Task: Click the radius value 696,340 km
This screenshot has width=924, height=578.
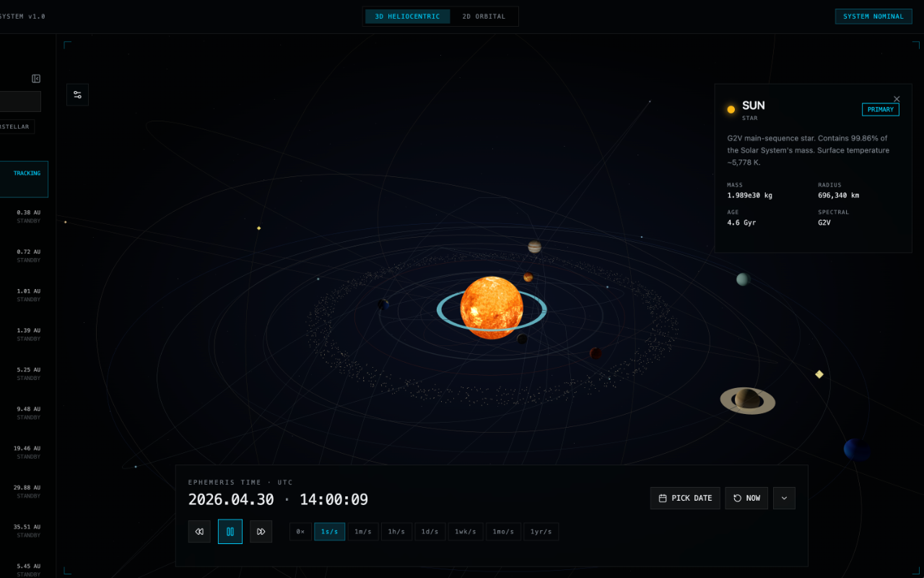Action: pyautogui.click(x=839, y=196)
